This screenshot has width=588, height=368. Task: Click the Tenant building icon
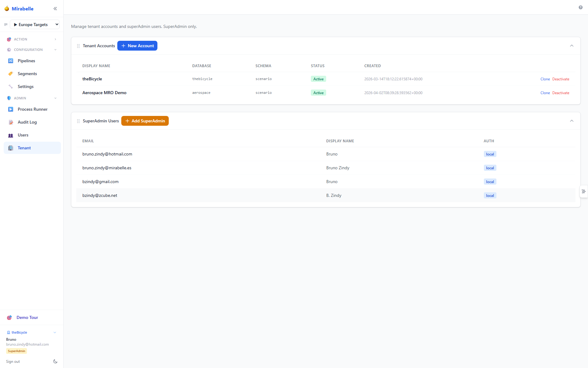[11, 148]
